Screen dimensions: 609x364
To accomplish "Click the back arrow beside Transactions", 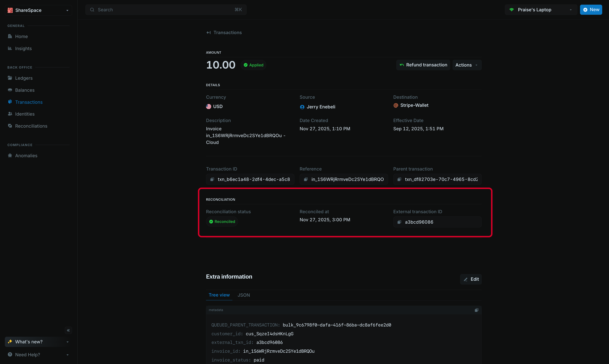I will coord(209,33).
